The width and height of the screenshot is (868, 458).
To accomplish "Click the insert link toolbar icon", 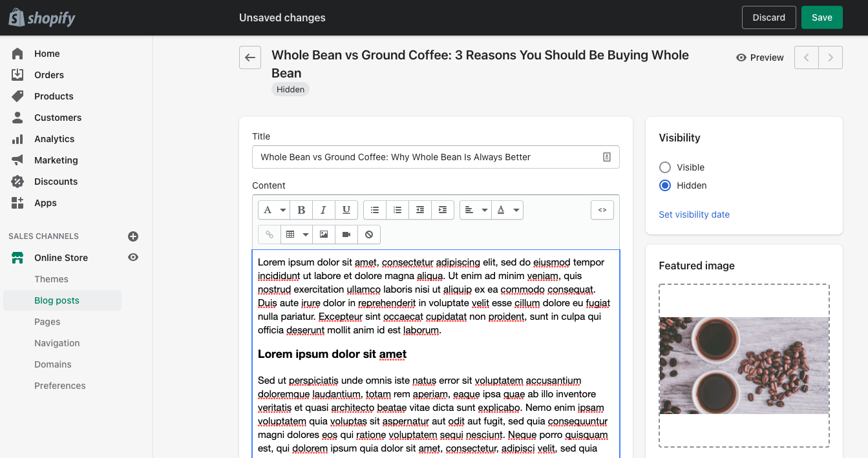I will [270, 234].
